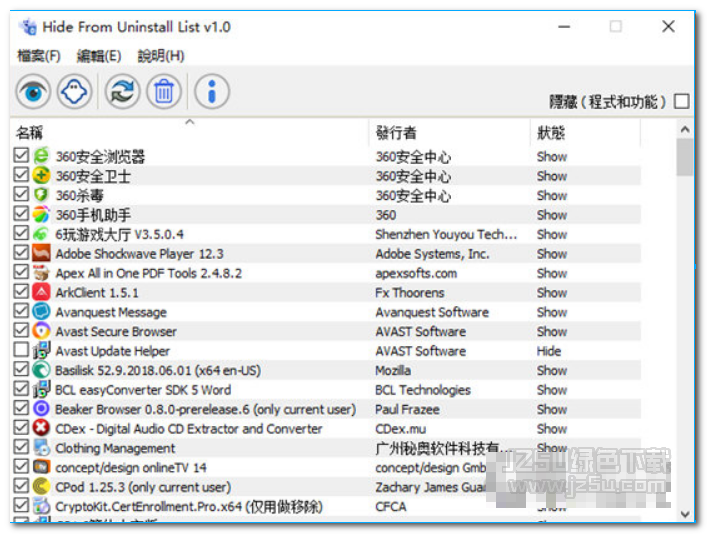This screenshot has width=707, height=534.
Task: Click publisher apexsofts.com
Action: [416, 273]
